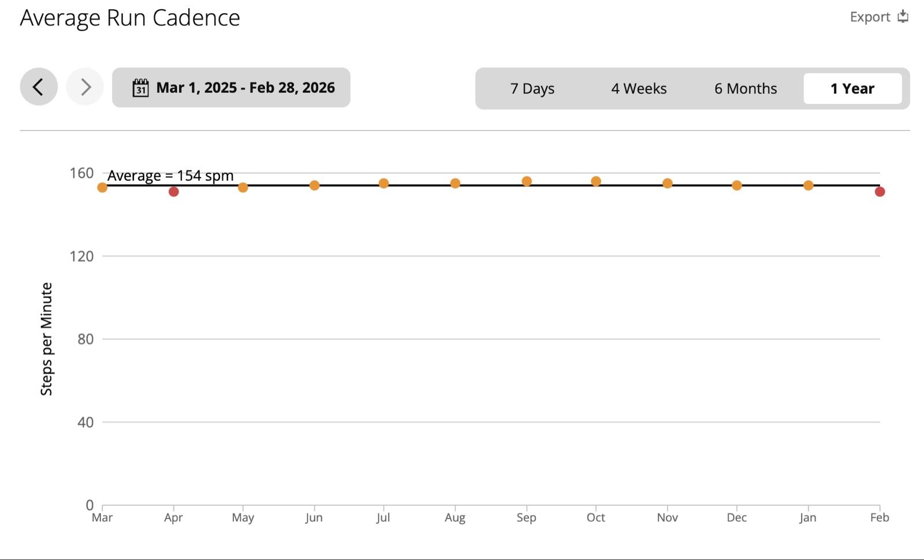Image resolution: width=924 pixels, height=560 pixels.
Task: Open the Mar 1, 2025 - Feb 28, 2026 date range
Action: click(x=245, y=88)
